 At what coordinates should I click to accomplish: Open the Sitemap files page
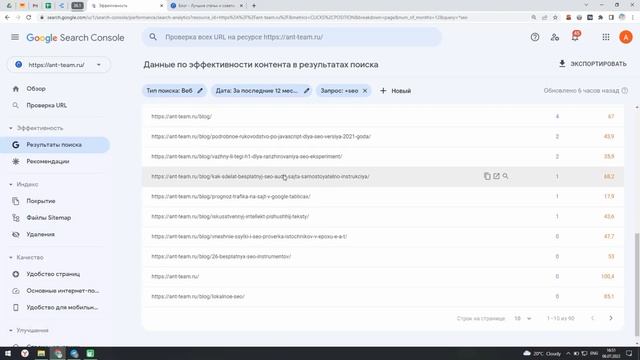49,218
